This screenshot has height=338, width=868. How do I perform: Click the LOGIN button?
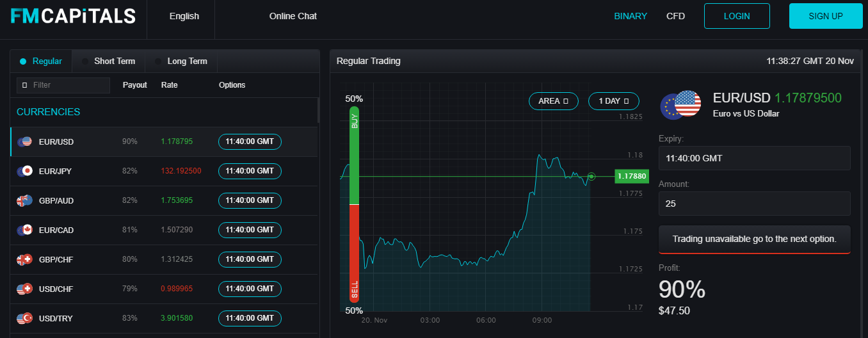tap(737, 16)
